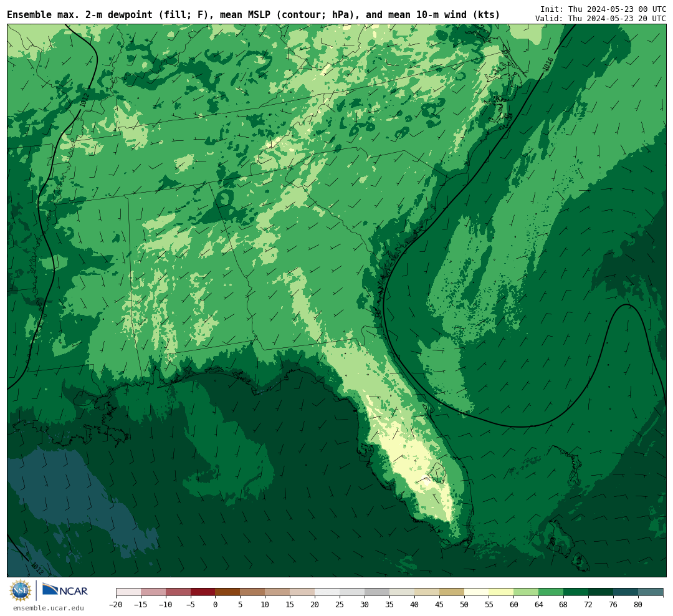Pick the light green swatch between 60 and 64

point(526,592)
